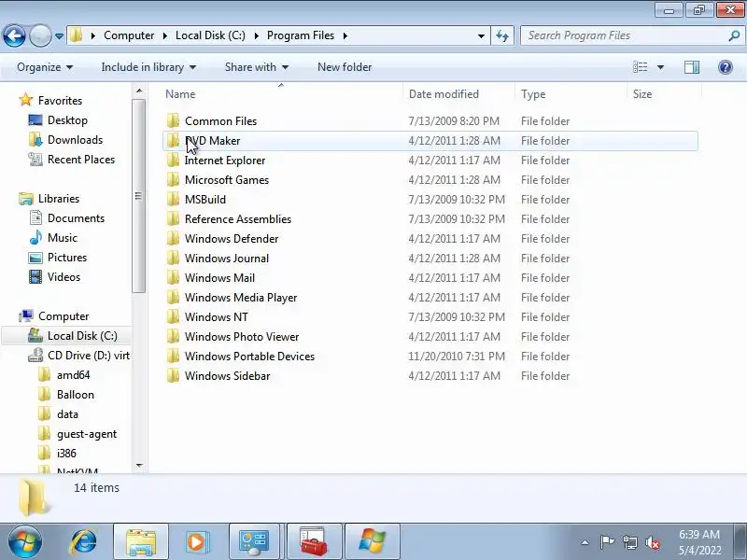Open the Pictures library

[x=66, y=258]
